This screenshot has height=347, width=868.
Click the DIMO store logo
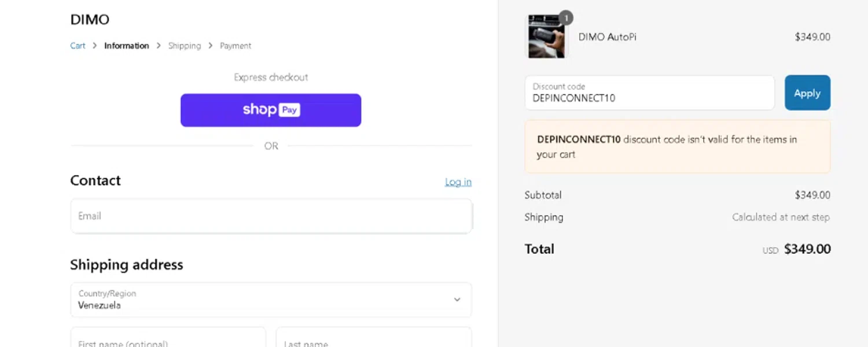coord(90,20)
